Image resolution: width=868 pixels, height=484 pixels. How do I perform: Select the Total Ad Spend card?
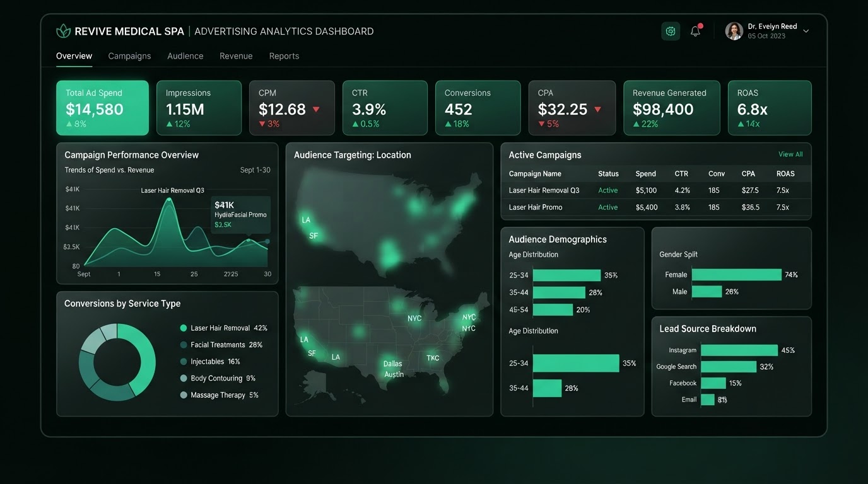pyautogui.click(x=102, y=108)
